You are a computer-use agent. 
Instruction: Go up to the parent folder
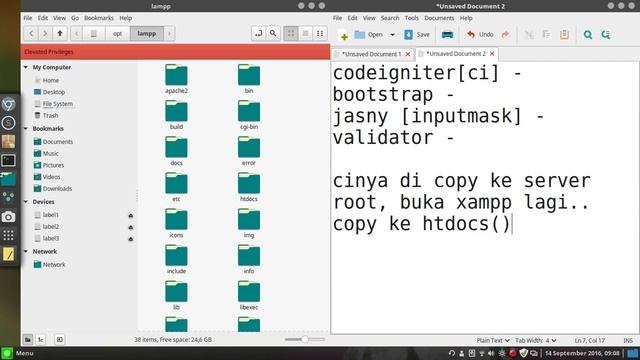60,33
